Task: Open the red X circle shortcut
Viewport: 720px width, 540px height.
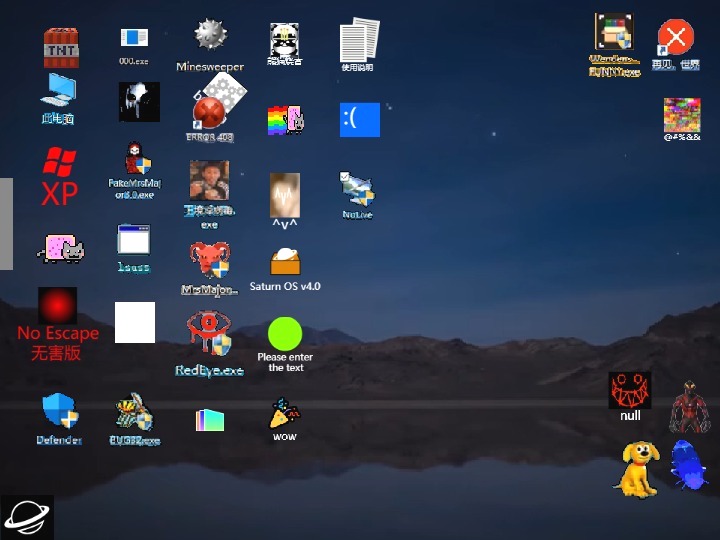Action: (675, 39)
